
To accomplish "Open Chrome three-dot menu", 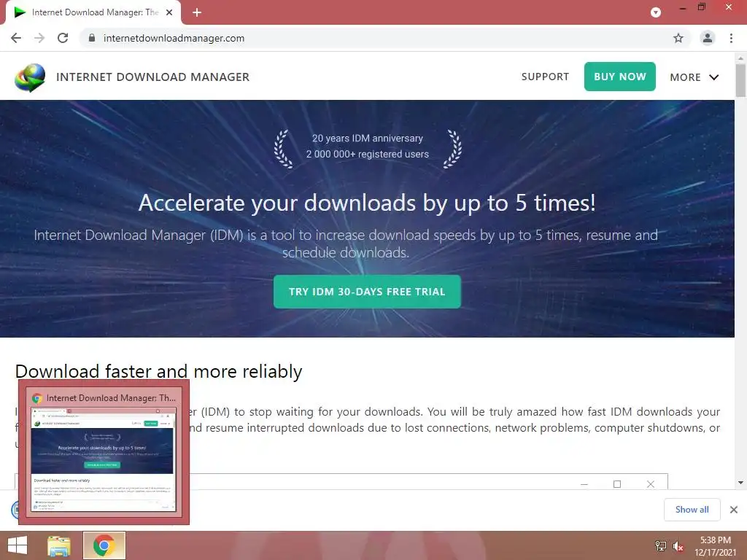I will click(x=731, y=38).
